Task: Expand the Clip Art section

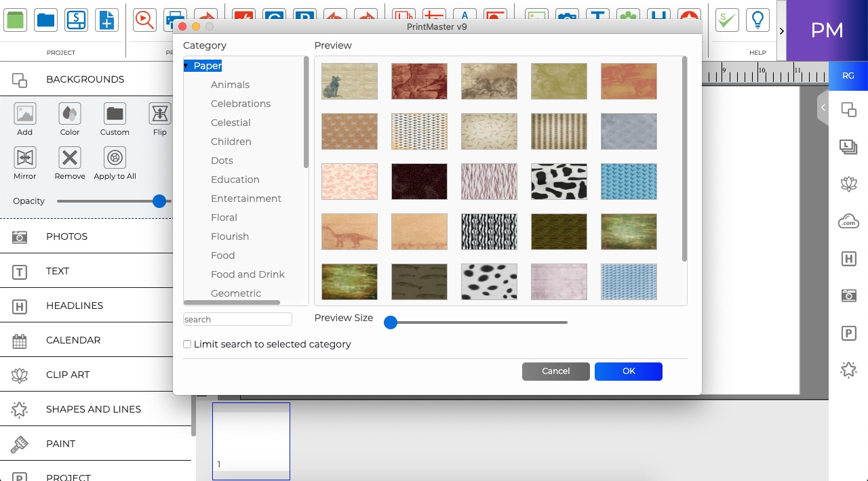Action: (67, 375)
